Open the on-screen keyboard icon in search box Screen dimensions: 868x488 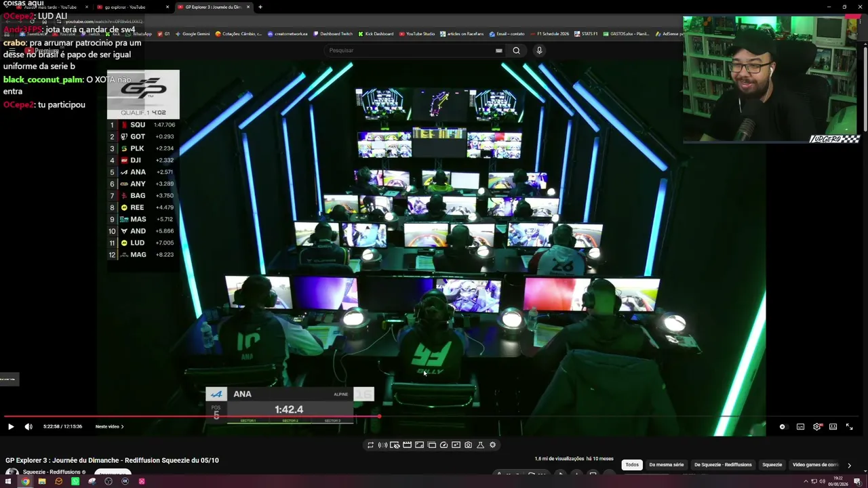498,50
